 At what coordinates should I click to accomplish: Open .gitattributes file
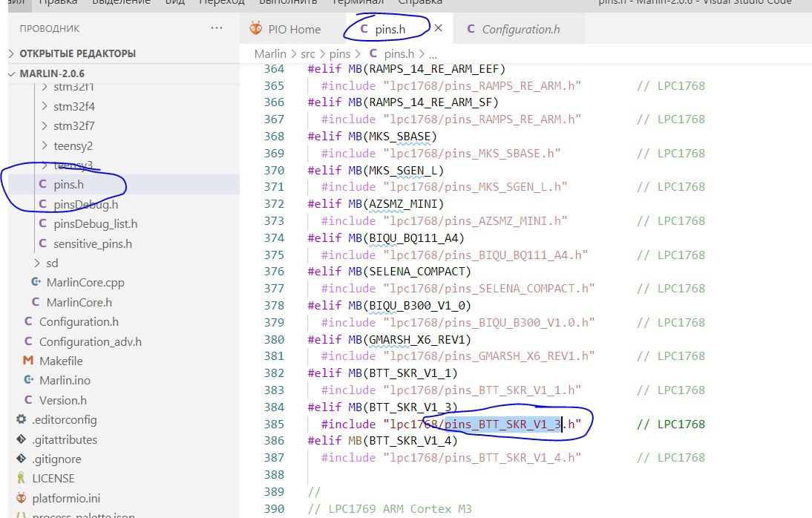pyautogui.click(x=65, y=439)
